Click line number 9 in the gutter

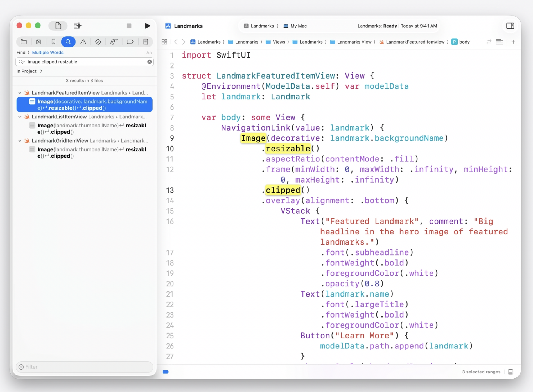172,138
